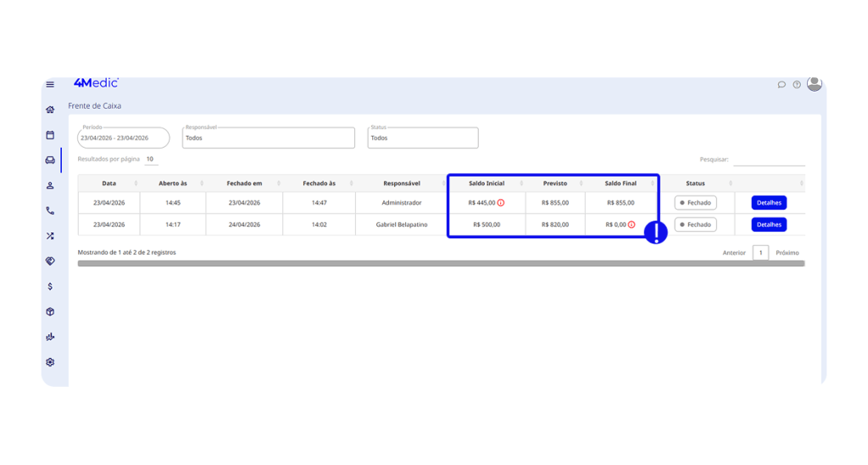This screenshot has width=868, height=465.
Task: Open the Status filter dropdown
Action: (x=422, y=138)
